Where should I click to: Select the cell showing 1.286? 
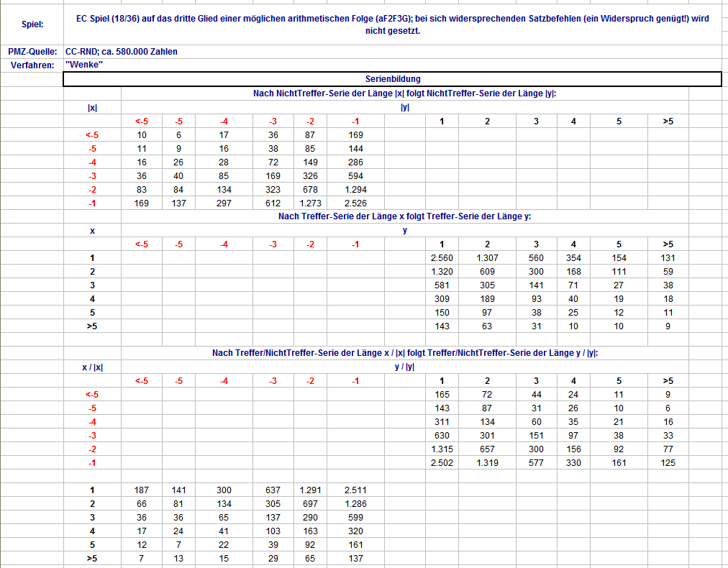click(x=355, y=504)
